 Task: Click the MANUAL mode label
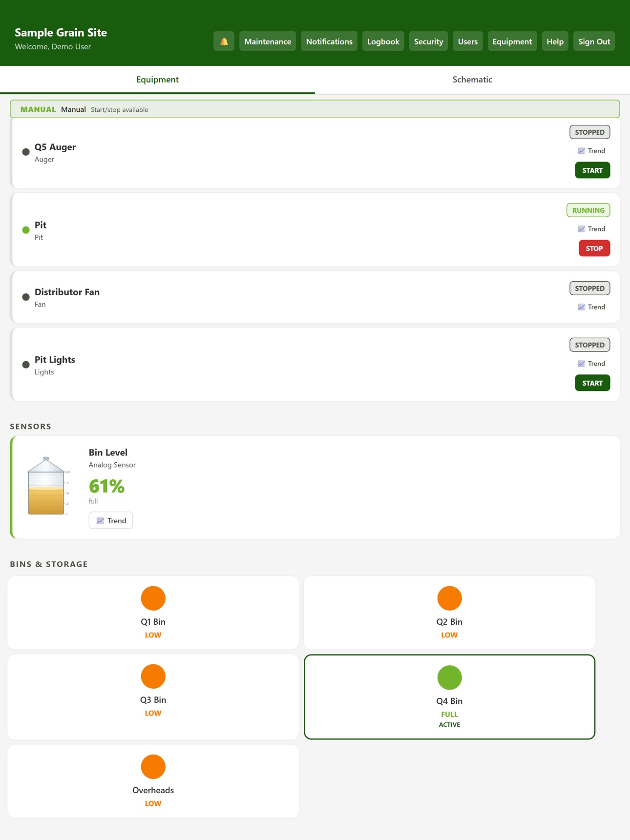click(38, 109)
